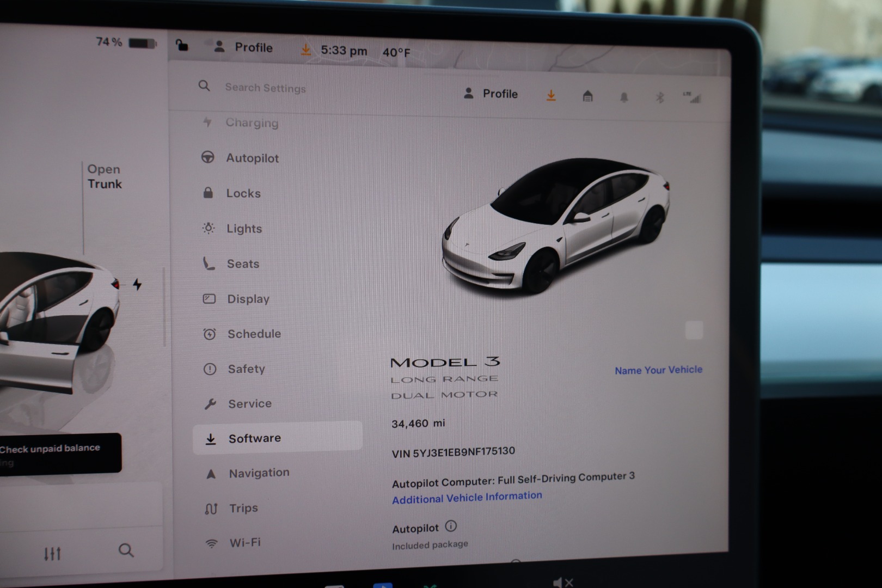The width and height of the screenshot is (882, 588).
Task: Select Display in settings menu
Action: pyautogui.click(x=248, y=299)
